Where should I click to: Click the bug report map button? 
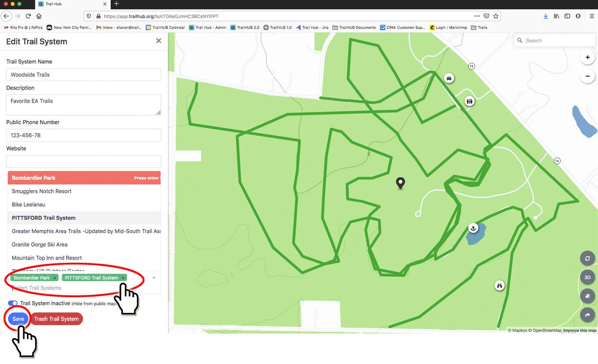[x=587, y=296]
